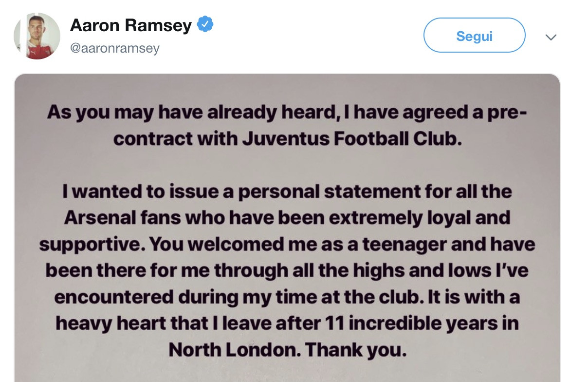This screenshot has height=382, width=588.
Task: Click the 'North London. Thank you.' closing line
Action: click(x=287, y=349)
